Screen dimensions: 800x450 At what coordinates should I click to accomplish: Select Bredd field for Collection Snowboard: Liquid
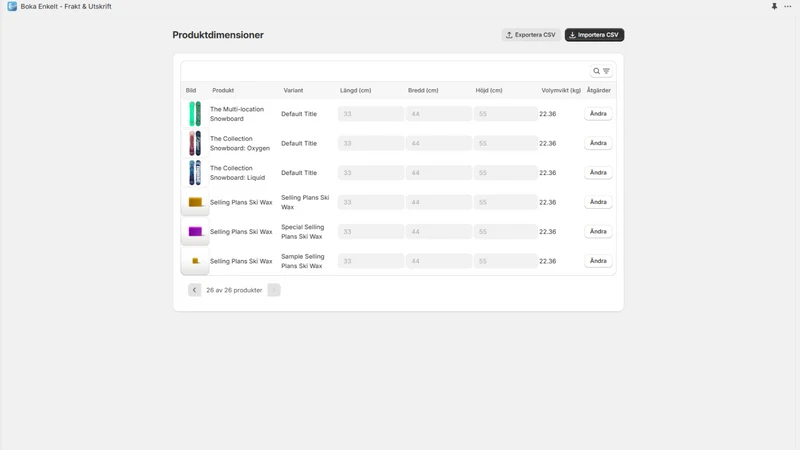click(x=439, y=172)
